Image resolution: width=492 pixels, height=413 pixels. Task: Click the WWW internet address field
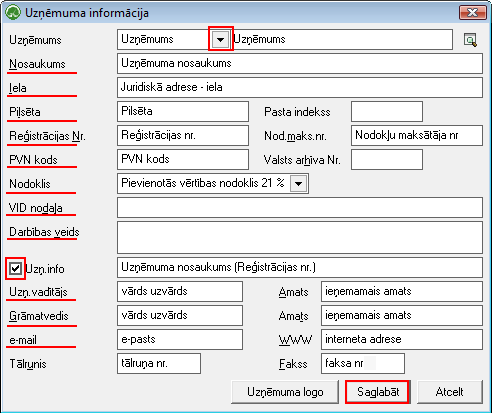(402, 339)
